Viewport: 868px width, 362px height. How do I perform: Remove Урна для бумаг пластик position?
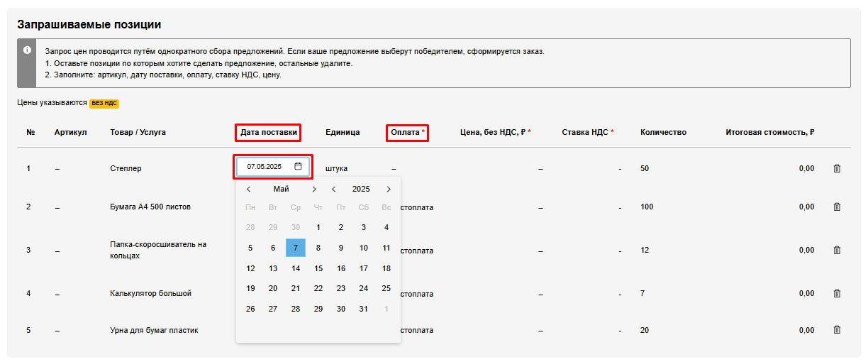(x=837, y=330)
